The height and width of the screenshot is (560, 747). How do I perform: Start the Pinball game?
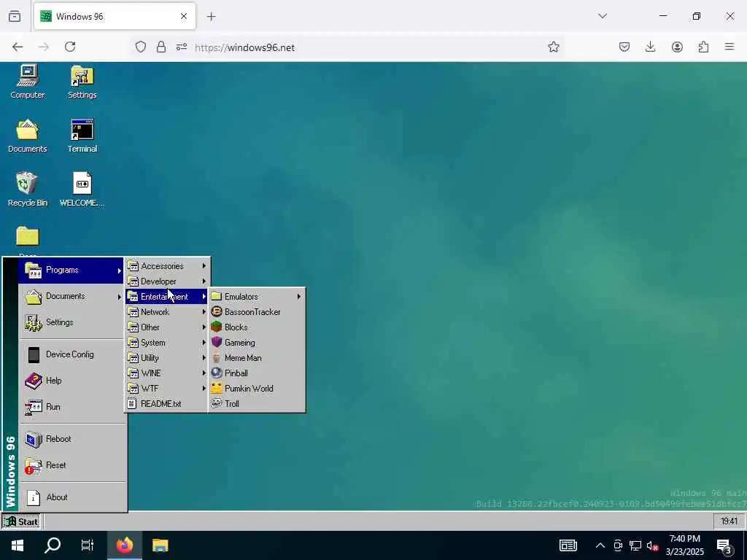click(257, 373)
